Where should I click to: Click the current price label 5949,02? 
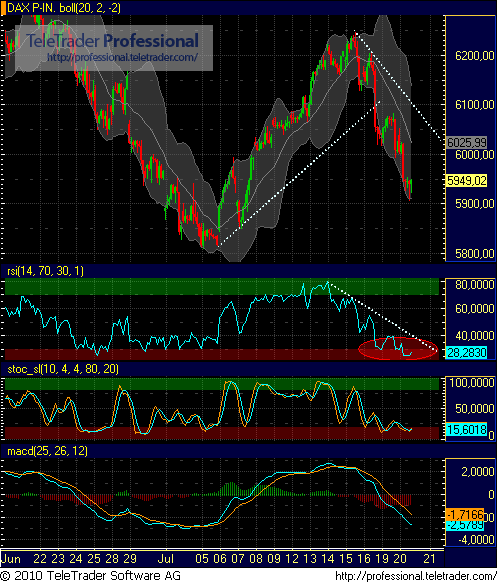(x=467, y=181)
